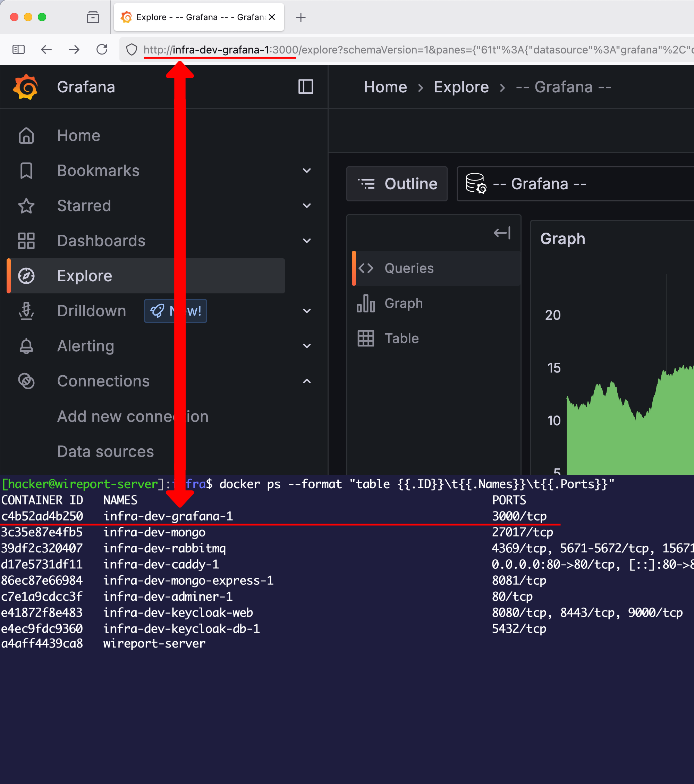
Task: Open Alerting via the bell icon
Action: click(26, 345)
